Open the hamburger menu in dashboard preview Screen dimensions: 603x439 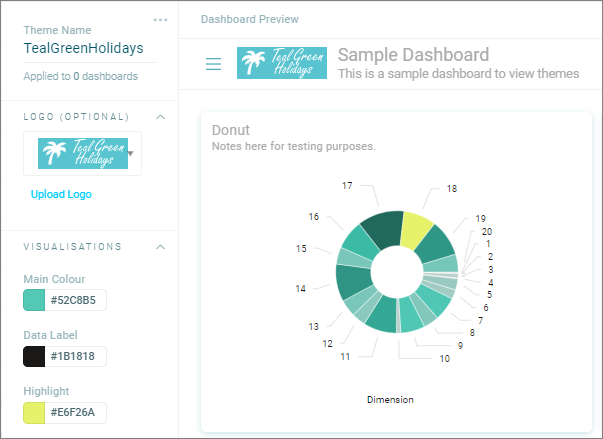(x=213, y=64)
